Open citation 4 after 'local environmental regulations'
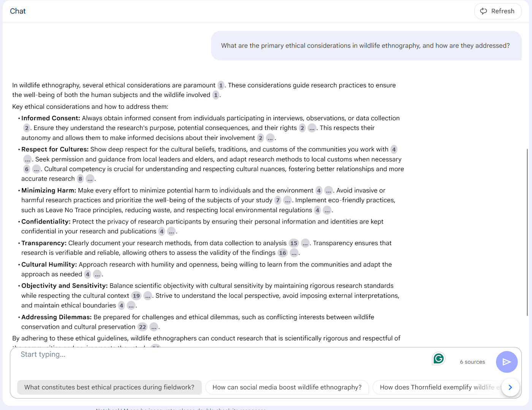Screen dimensions: 532x410 317,210
